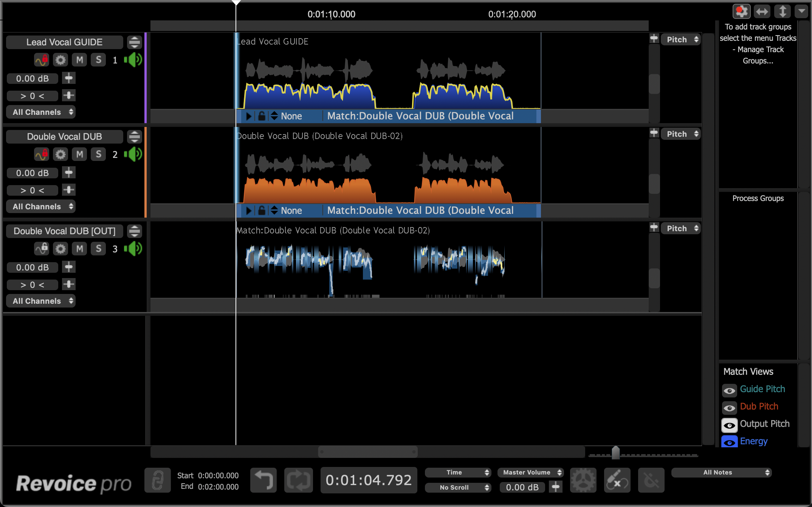Image resolution: width=812 pixels, height=507 pixels.
Task: Open settings gear on Lead Vocal GUIDE
Action: click(x=60, y=60)
